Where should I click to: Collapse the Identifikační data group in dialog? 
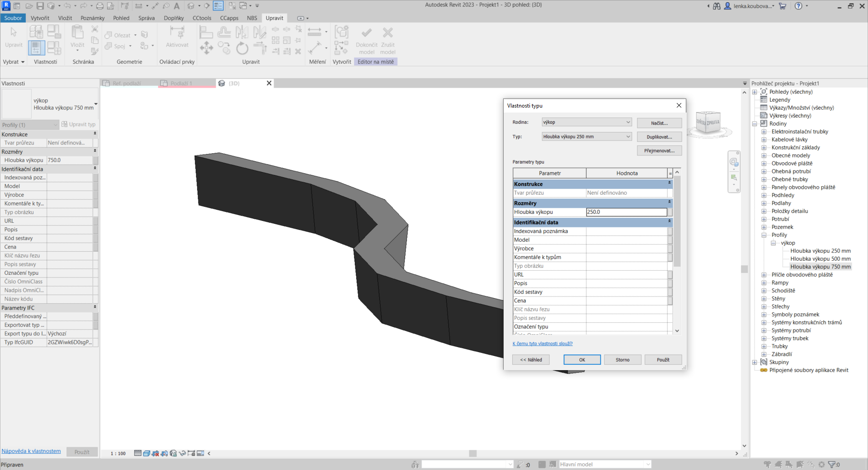[669, 222]
